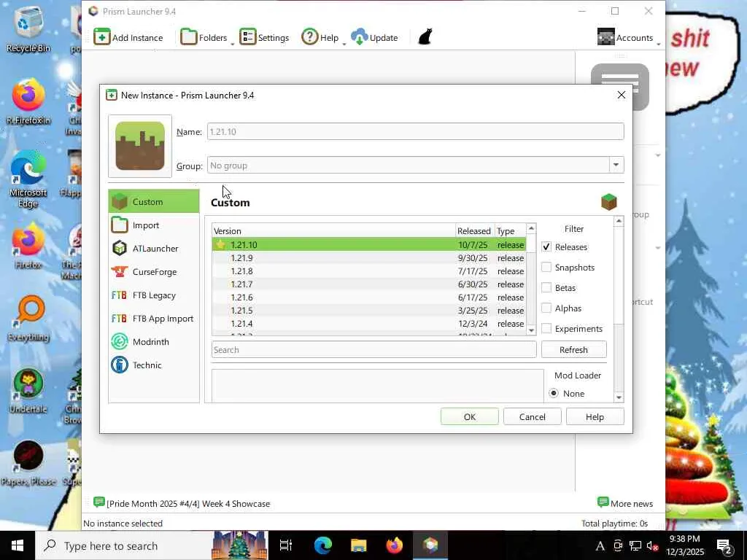Click the star icon beside 1.21.10
The width and height of the screenshot is (747, 560).
220,245
